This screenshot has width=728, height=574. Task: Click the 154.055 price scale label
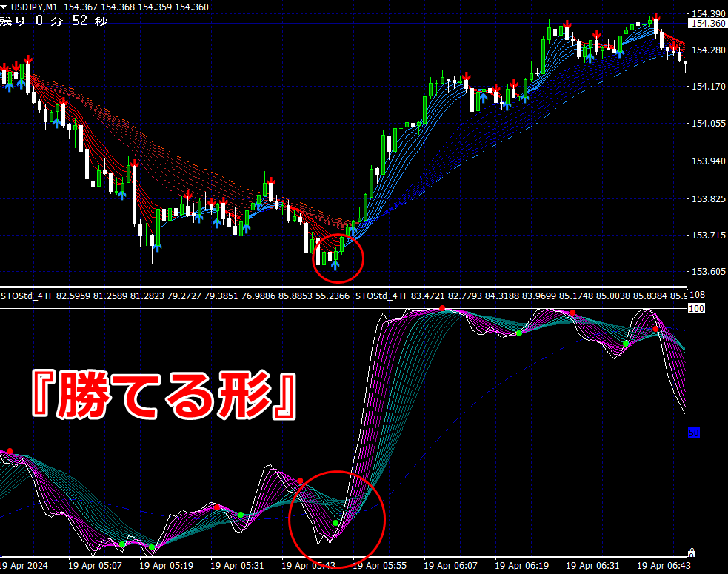click(x=708, y=124)
